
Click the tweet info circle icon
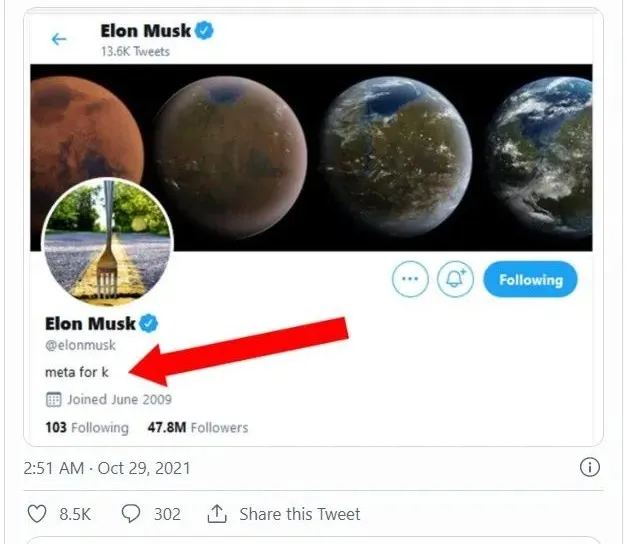(590, 467)
